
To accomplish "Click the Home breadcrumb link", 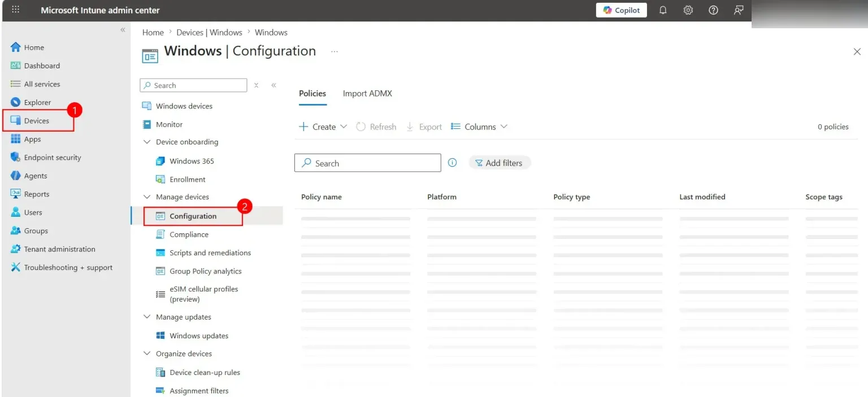I will point(153,33).
